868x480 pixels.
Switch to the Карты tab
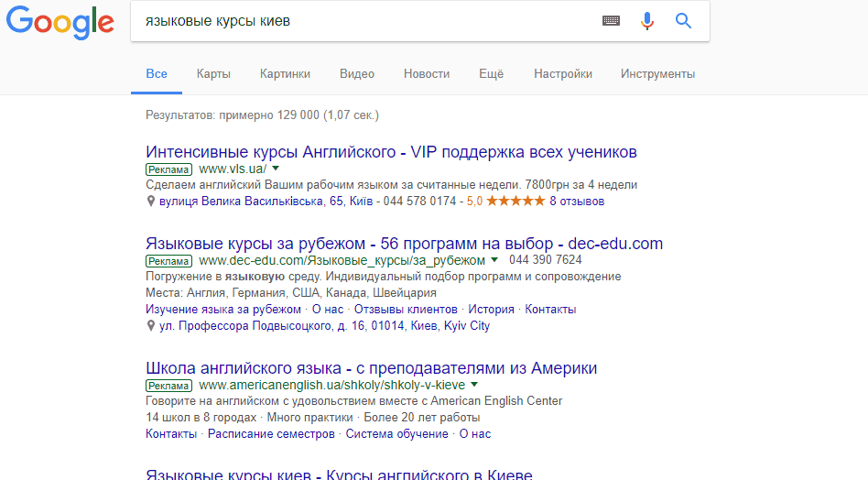click(213, 73)
